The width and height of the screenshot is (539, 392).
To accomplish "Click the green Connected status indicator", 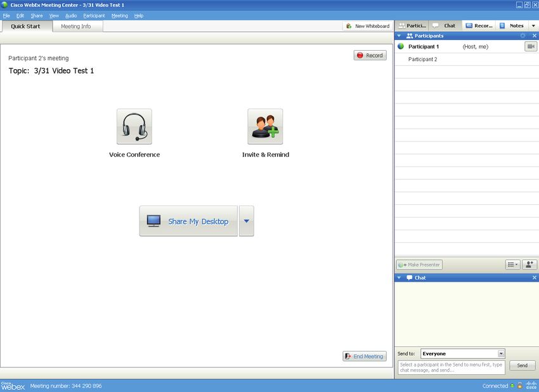I will (x=512, y=386).
